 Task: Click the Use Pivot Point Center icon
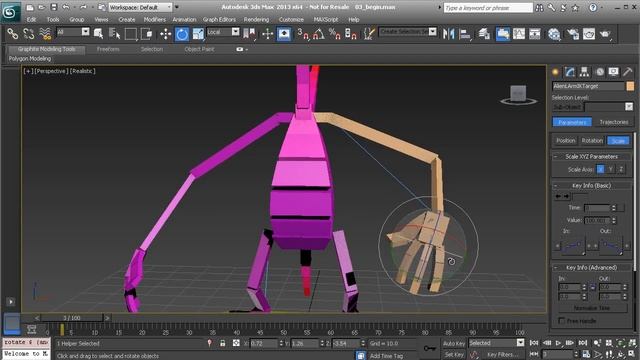(x=249, y=33)
